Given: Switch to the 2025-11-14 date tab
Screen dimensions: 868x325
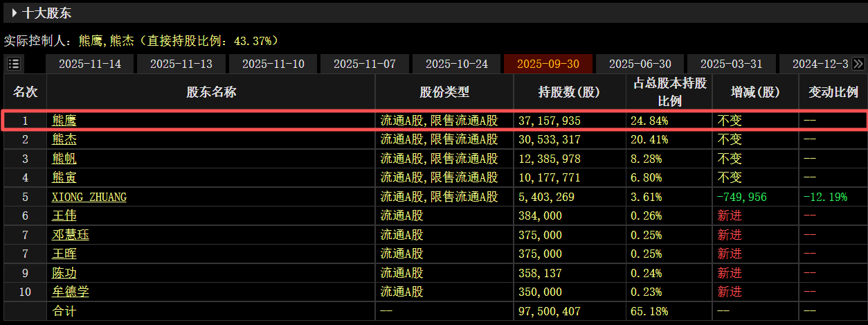Looking at the screenshot, I should pos(90,64).
